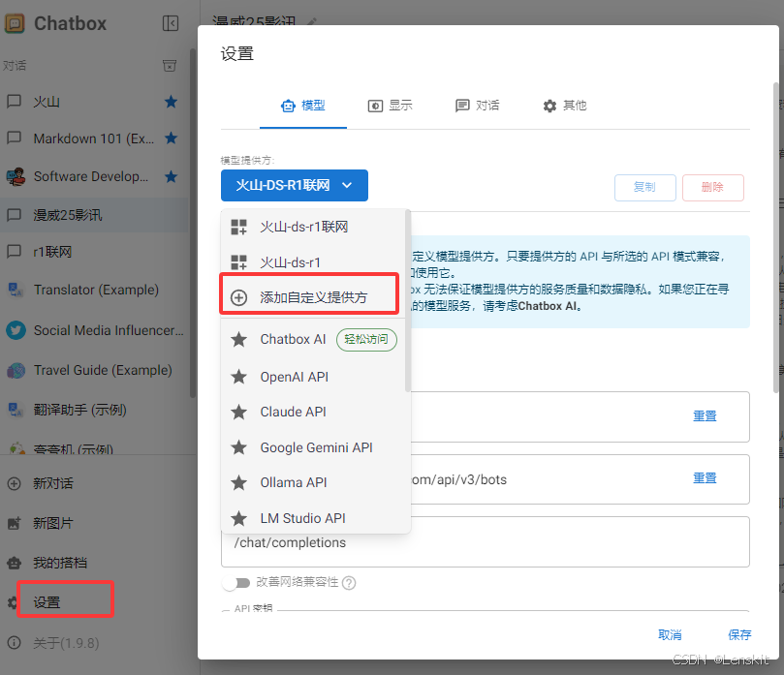The width and height of the screenshot is (784, 675).
Task: Click the Twitter bird Social Media icon
Action: coord(16,330)
